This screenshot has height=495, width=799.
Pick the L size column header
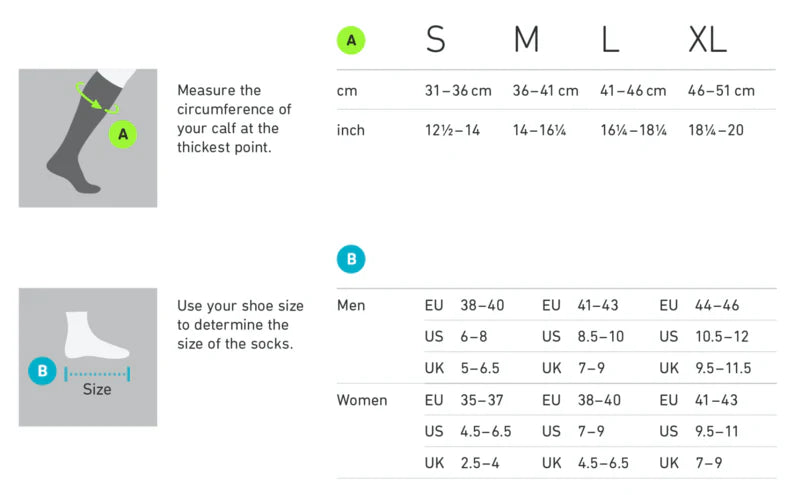610,40
